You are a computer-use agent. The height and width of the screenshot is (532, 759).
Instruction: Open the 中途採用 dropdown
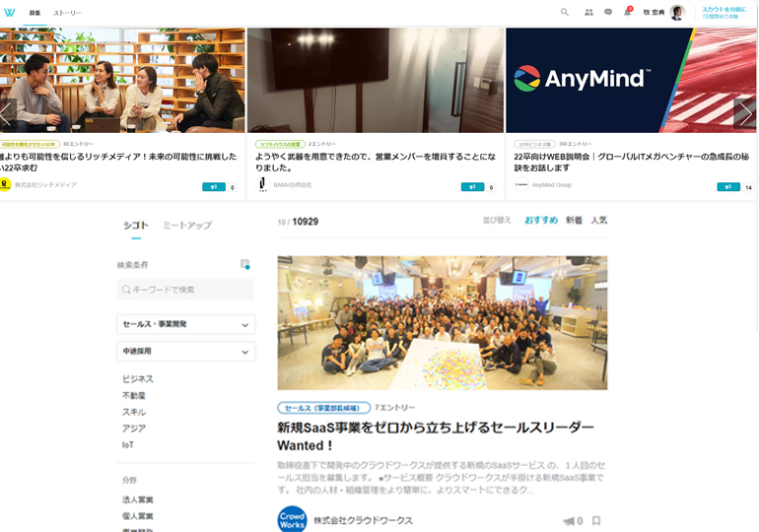[x=186, y=351]
